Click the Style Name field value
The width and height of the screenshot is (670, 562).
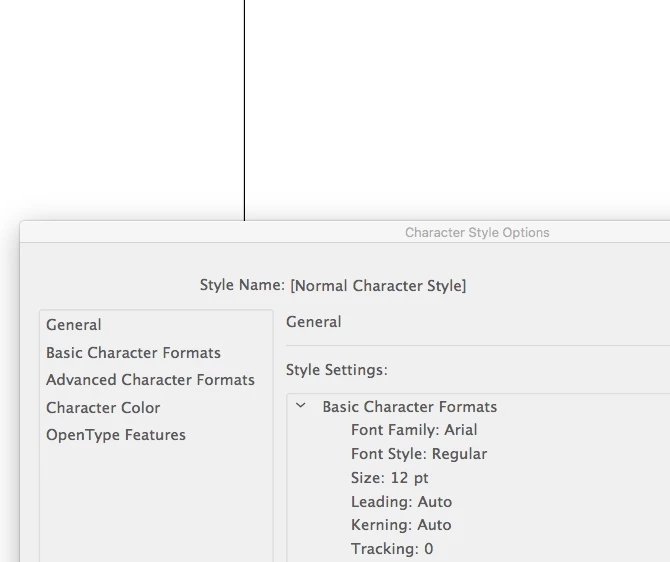378,285
